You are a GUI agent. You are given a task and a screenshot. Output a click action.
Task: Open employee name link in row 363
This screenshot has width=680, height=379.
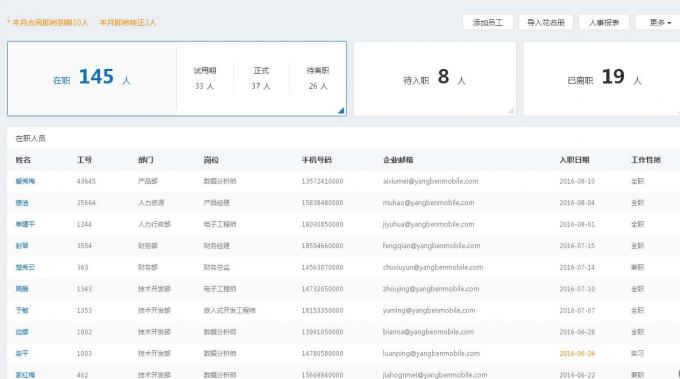(x=25, y=267)
